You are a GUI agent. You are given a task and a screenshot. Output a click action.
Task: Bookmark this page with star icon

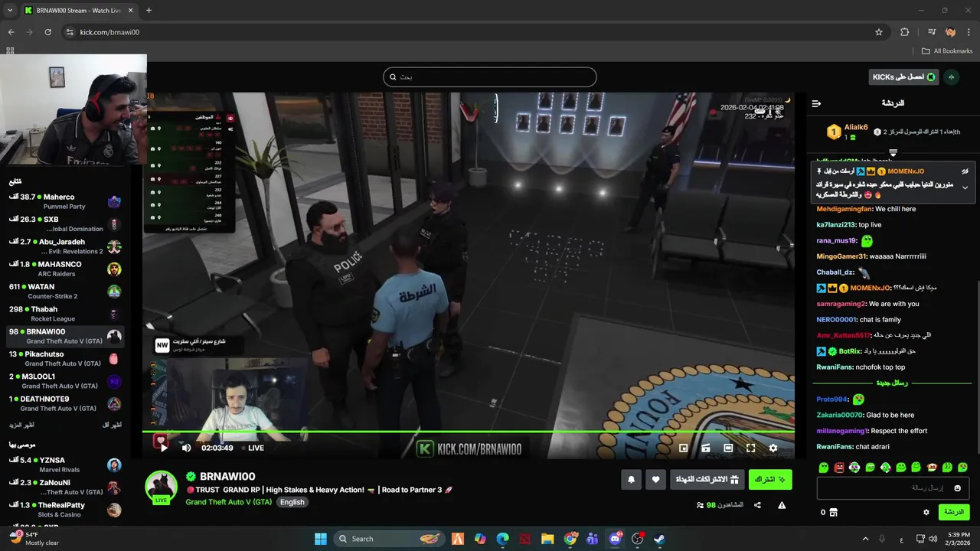tap(879, 32)
